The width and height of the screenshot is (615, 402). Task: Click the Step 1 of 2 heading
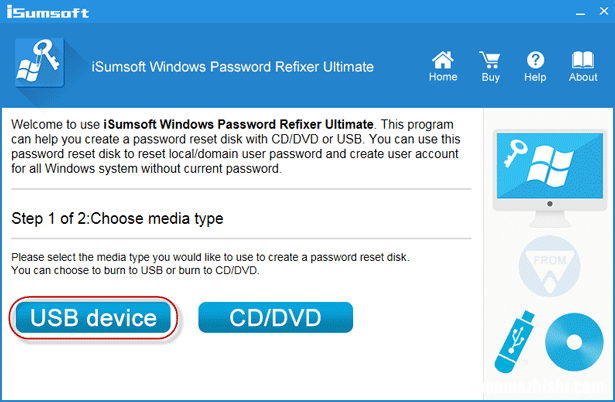click(117, 218)
